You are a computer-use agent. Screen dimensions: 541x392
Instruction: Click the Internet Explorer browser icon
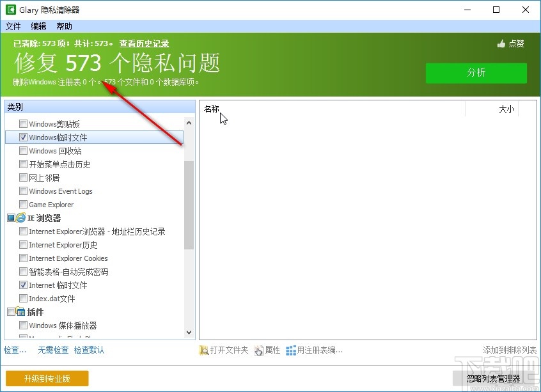pyautogui.click(x=20, y=217)
